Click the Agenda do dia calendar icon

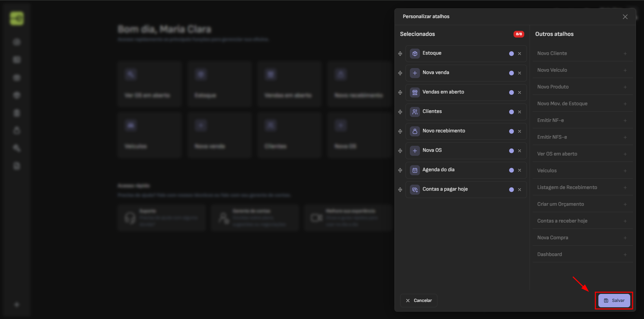(415, 170)
